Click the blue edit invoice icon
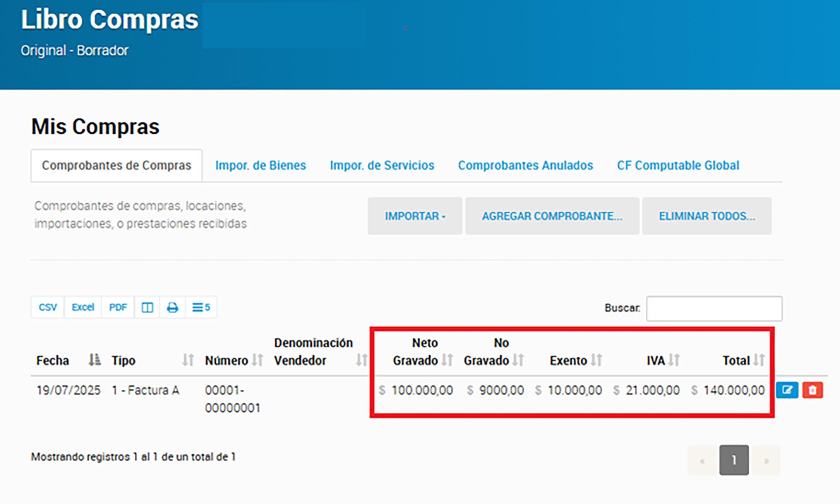 787,390
